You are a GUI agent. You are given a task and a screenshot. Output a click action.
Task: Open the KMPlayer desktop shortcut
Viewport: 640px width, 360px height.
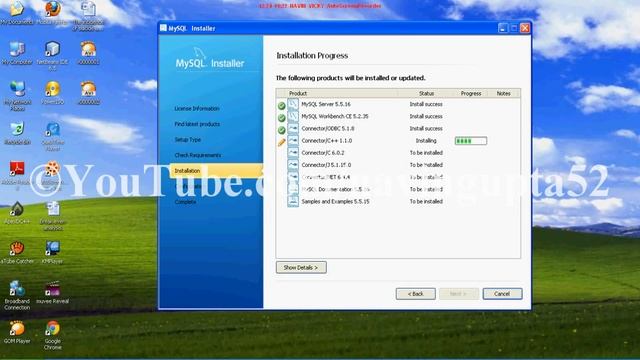(52, 252)
